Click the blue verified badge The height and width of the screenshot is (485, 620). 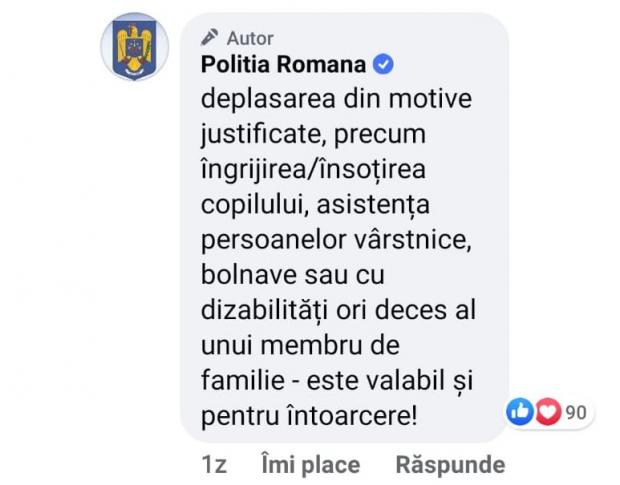pyautogui.click(x=383, y=66)
